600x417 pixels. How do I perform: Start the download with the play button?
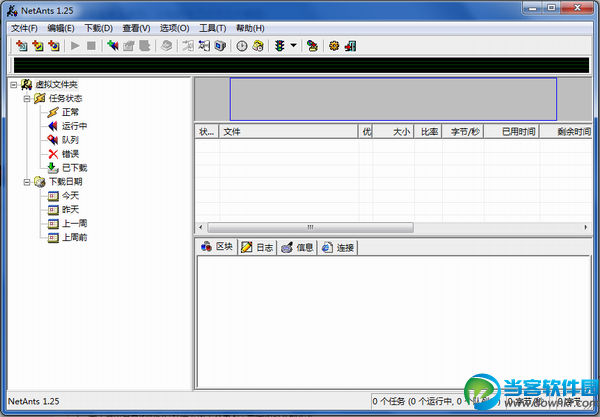click(x=75, y=46)
